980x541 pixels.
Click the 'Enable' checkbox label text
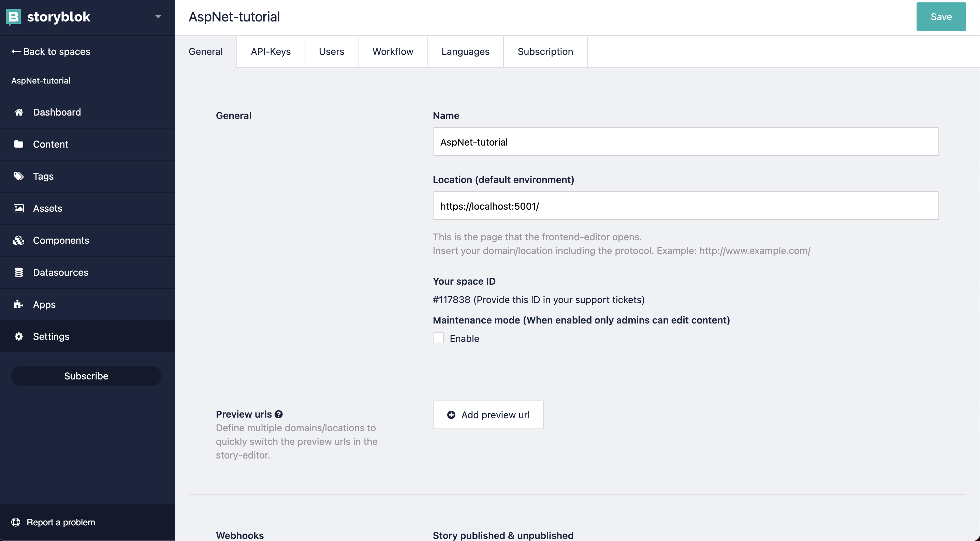465,339
